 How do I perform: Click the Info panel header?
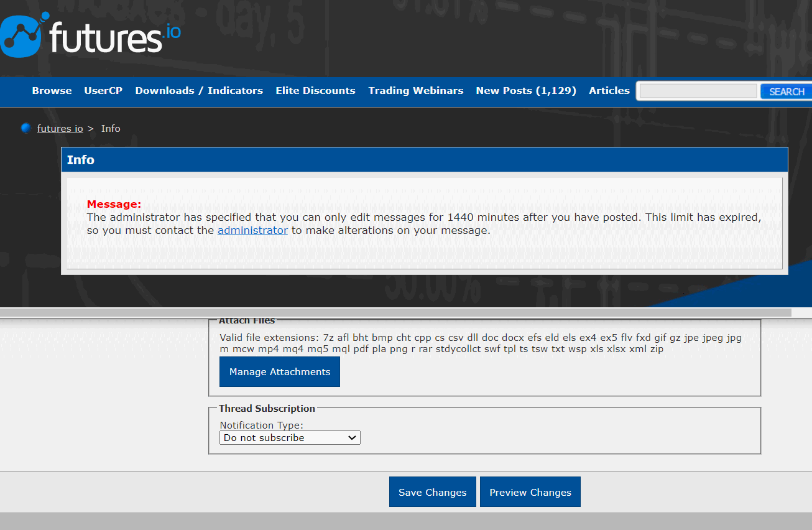(425, 160)
